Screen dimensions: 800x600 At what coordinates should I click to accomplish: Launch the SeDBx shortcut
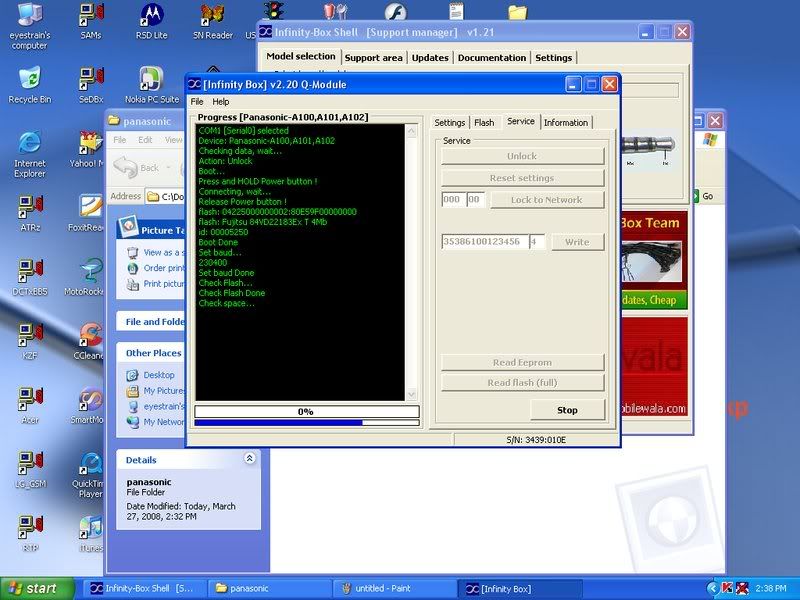click(91, 85)
